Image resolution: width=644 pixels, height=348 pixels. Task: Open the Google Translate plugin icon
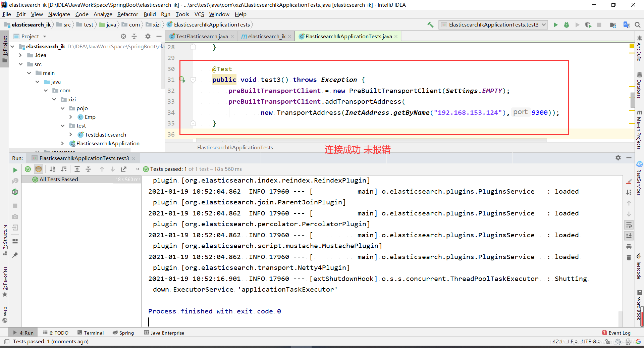tap(626, 24)
